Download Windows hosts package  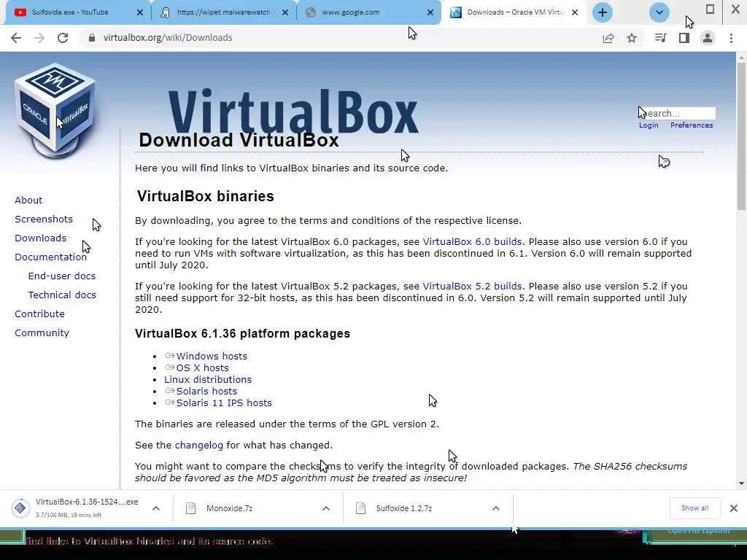pos(212,356)
